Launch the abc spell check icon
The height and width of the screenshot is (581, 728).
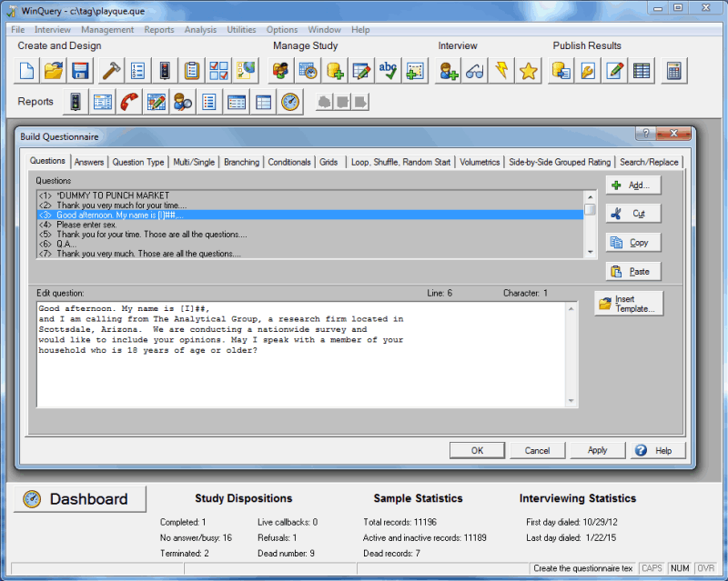coord(389,71)
